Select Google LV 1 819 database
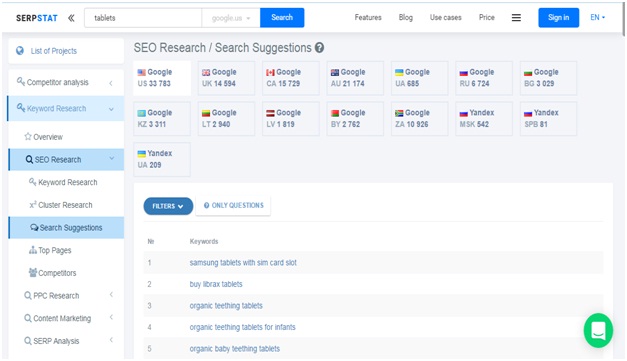The height and width of the screenshot is (361, 627). [x=291, y=119]
